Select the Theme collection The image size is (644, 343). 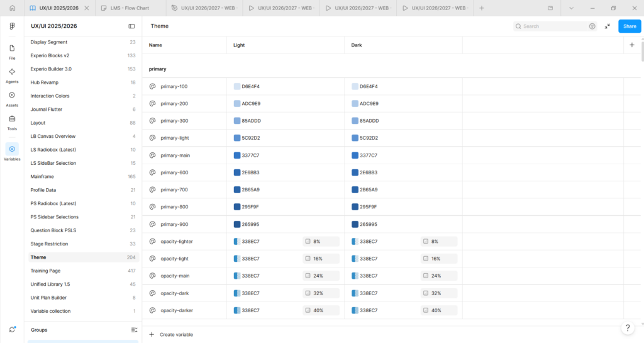pyautogui.click(x=84, y=257)
